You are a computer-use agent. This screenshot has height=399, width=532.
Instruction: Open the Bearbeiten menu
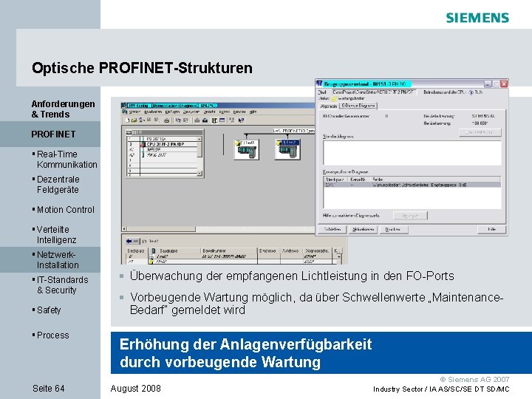point(153,112)
